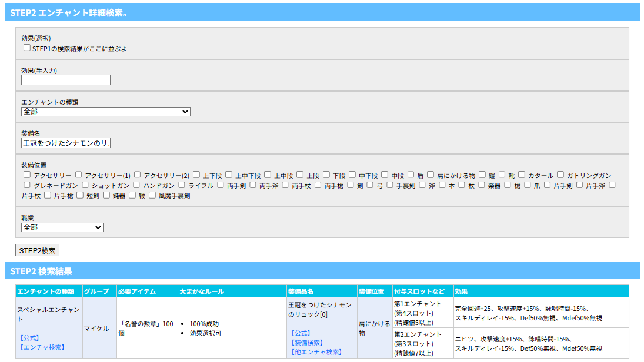The image size is (644, 362).
Task: Check the 風魔手裏剣 checkbox
Action: (x=152, y=195)
